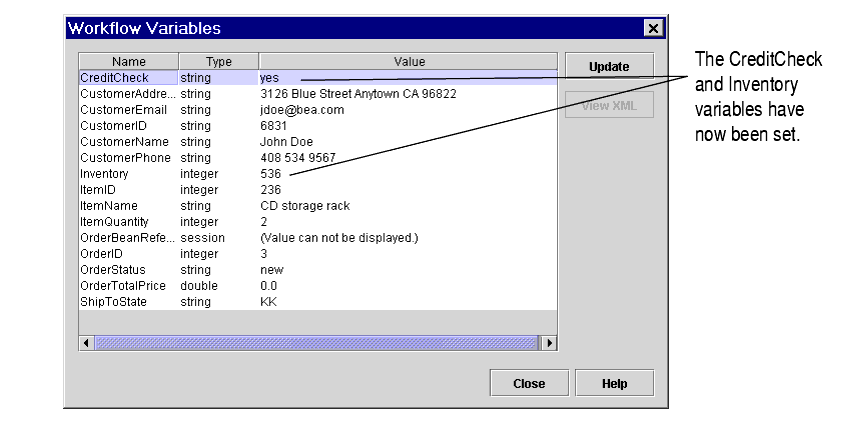
Task: Click the CreditCheck value 'yes'
Action: tap(269, 78)
